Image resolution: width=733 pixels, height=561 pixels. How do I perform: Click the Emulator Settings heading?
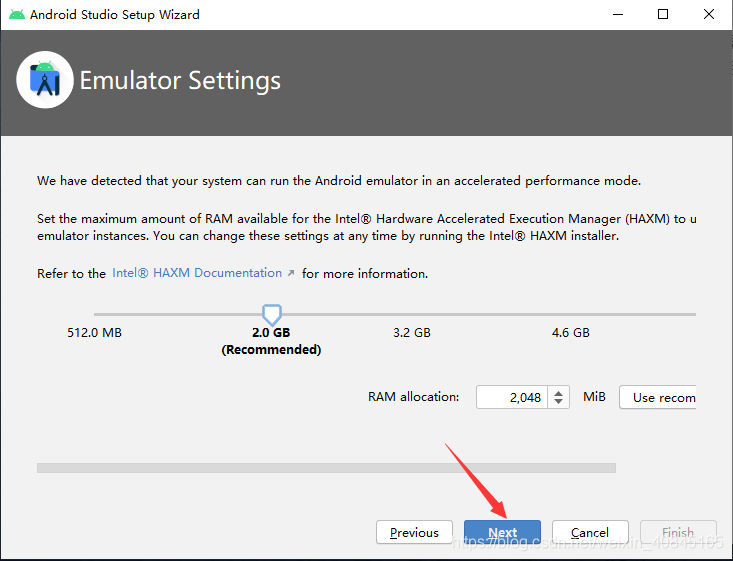(180, 80)
